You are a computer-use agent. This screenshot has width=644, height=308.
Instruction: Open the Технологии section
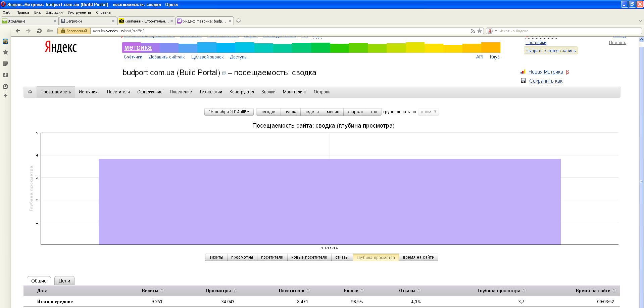211,92
